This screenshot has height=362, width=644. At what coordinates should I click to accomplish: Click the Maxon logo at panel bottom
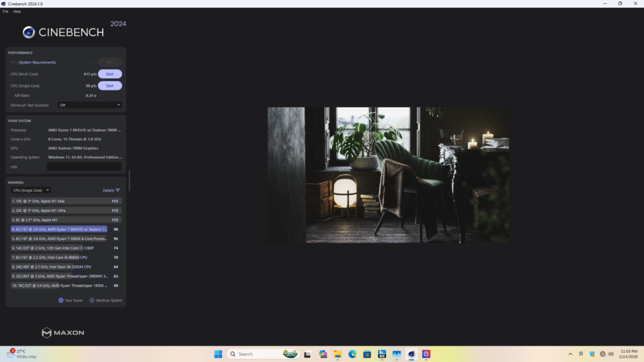[63, 332]
